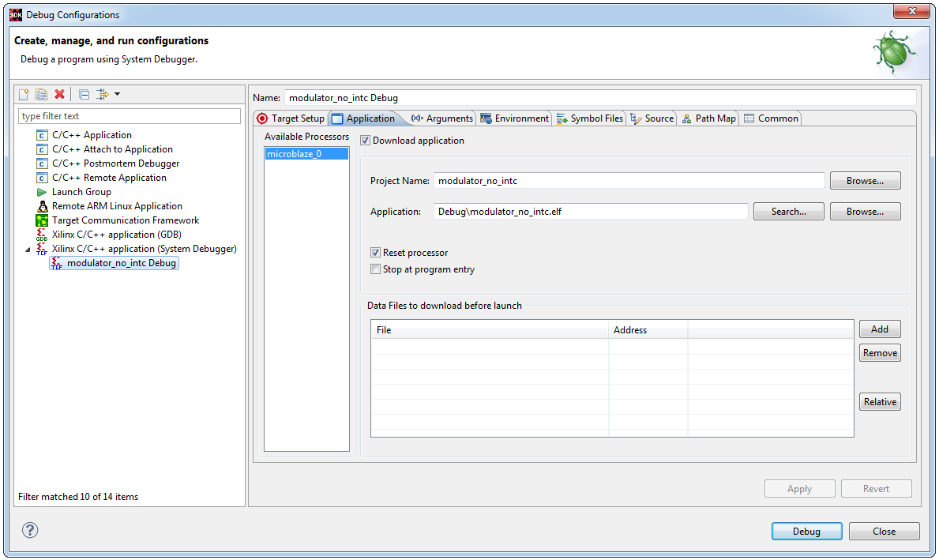Click the C/C++ Application icon
939x560 pixels.
point(42,135)
